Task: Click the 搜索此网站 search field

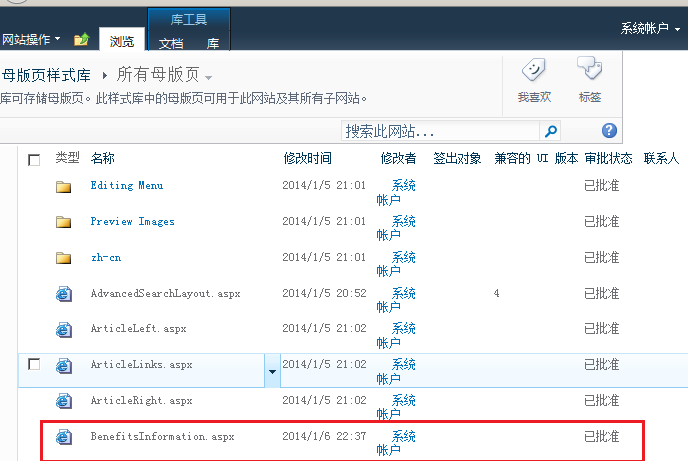Action: (441, 131)
